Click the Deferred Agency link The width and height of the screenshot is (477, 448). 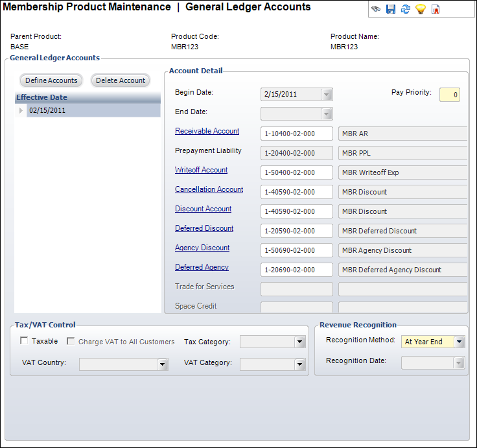[202, 267]
